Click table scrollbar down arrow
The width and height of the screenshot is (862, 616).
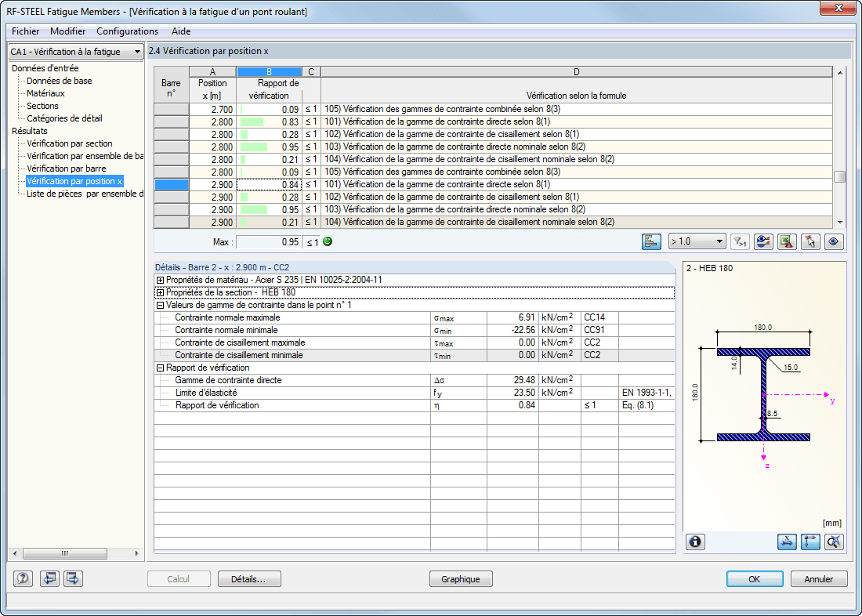pos(839,223)
